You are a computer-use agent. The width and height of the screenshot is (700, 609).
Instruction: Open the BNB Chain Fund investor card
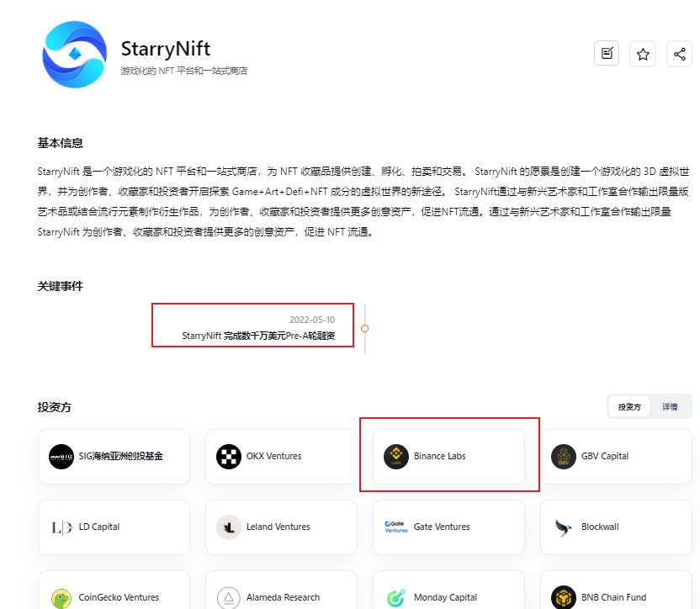click(x=616, y=590)
